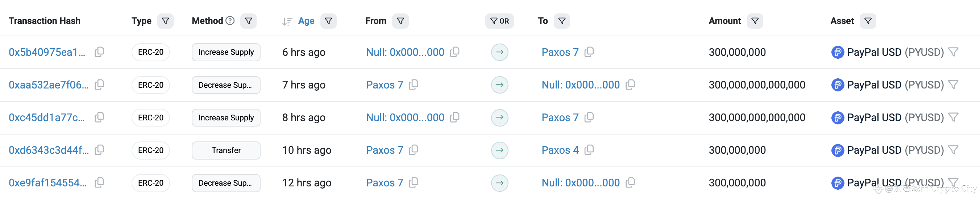Click ERC-20 badge in the Transfer row
Viewport: 980px width, 198px height.
tap(151, 150)
